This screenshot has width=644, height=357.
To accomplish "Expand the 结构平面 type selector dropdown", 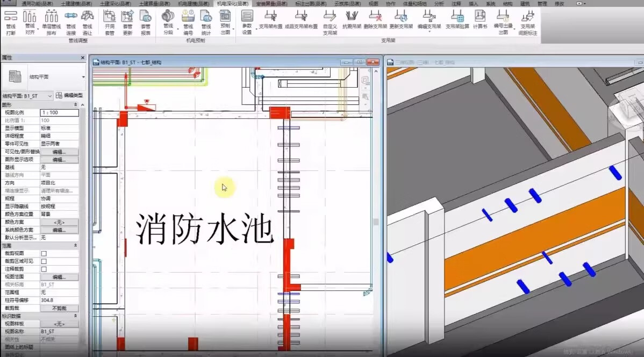I will pos(83,77).
